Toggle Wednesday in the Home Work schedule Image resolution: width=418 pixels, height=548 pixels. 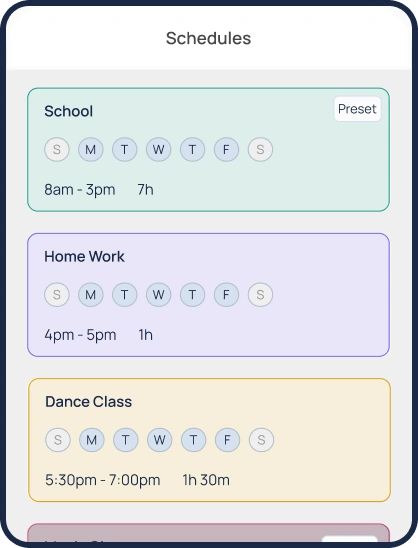tap(158, 295)
